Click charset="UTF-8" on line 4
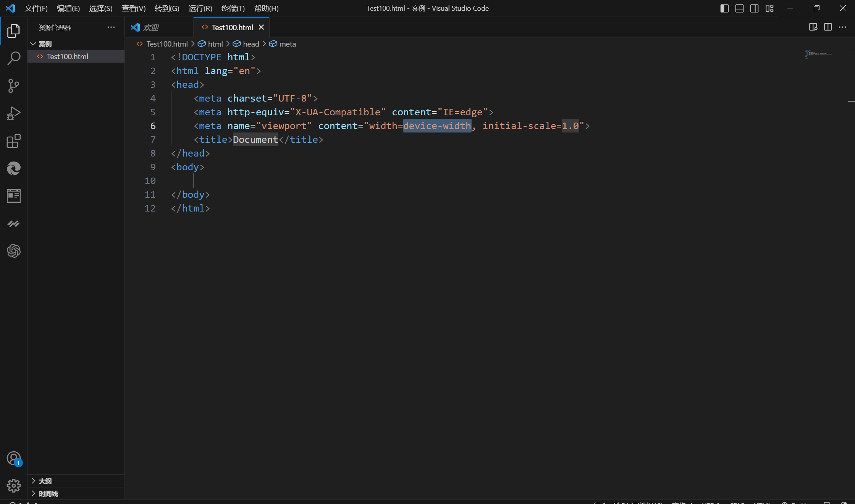This screenshot has width=855, height=504. (x=270, y=98)
